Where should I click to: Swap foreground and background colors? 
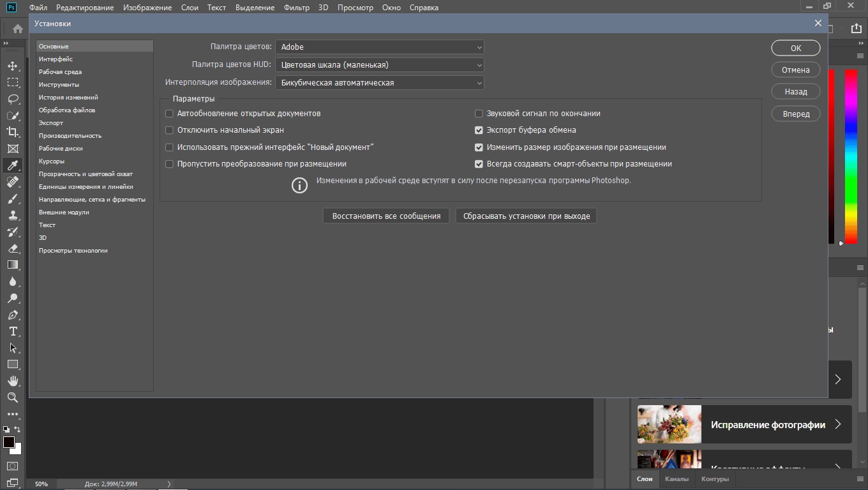(x=17, y=429)
